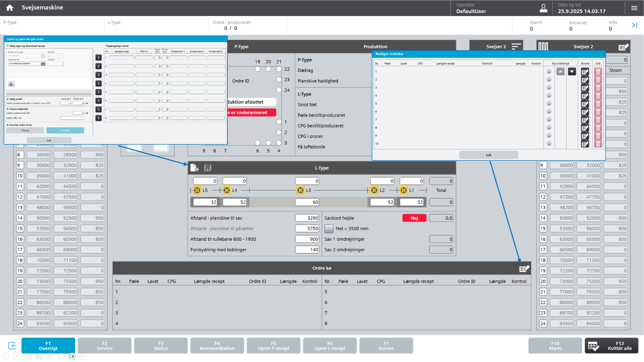644x362 pixels.
Task: Open Ordre kø edit icon
Action: 524,268
